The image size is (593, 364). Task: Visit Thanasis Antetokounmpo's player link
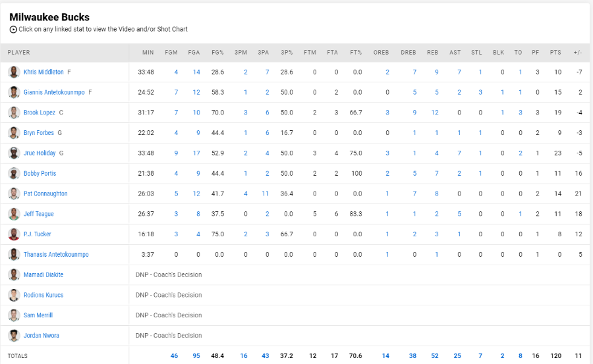click(x=56, y=254)
